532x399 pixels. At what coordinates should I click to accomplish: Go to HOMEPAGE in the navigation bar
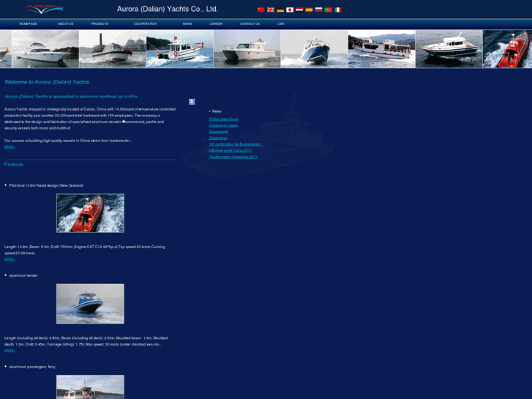pos(28,23)
